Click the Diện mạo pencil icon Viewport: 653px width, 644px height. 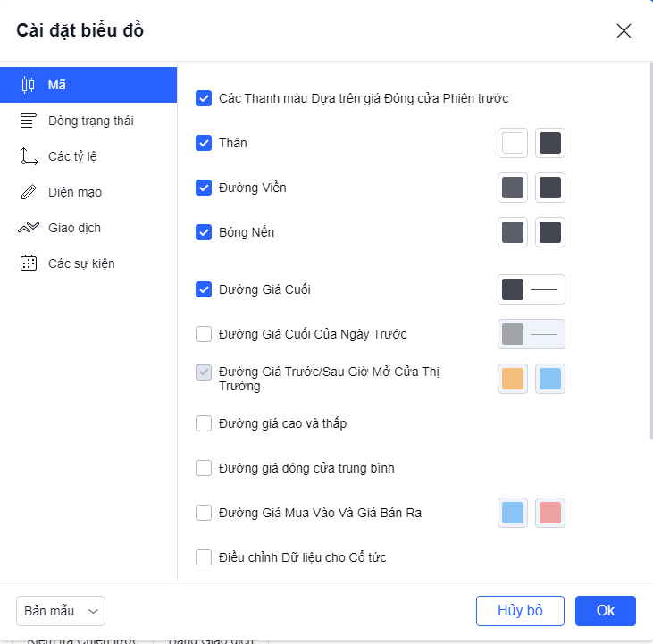pos(29,192)
